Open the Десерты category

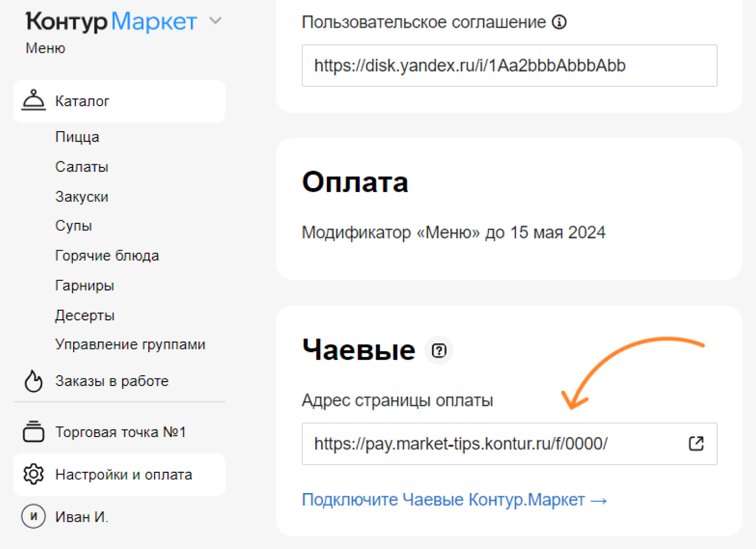85,316
